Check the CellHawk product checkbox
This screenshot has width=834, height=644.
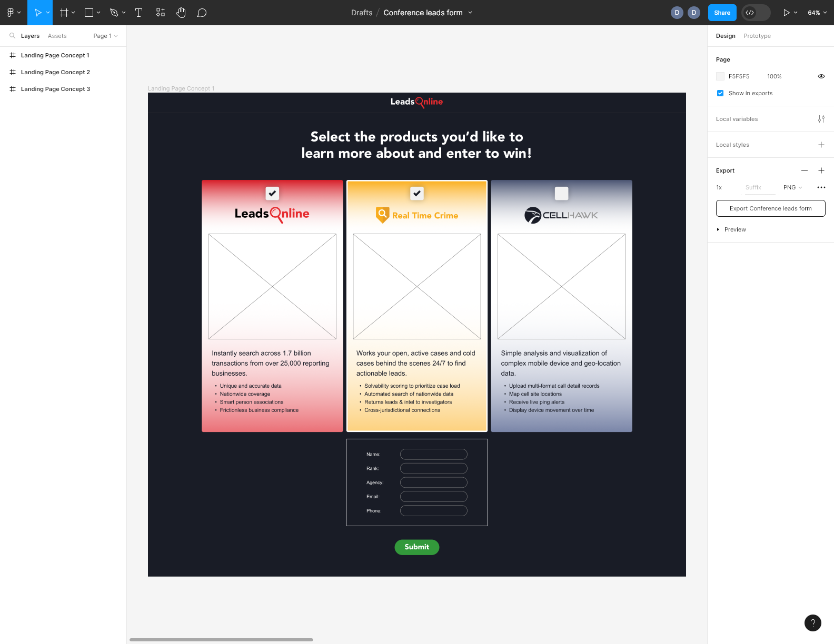(562, 193)
